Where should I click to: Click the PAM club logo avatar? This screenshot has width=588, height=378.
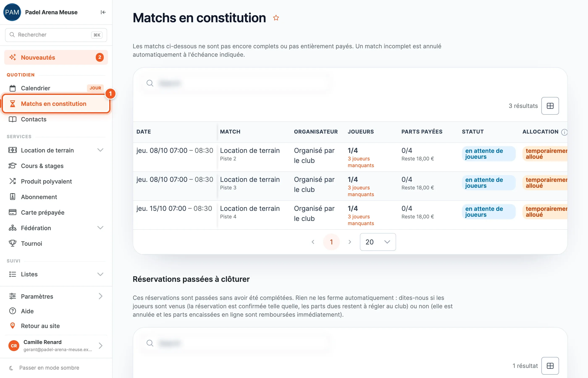[12, 12]
